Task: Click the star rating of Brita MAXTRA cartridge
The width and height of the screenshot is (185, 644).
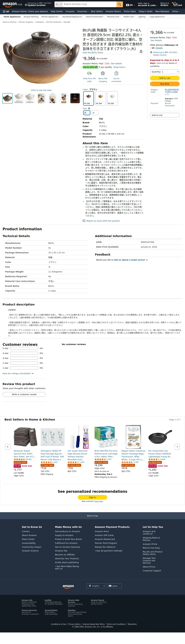Action: tap(100, 459)
